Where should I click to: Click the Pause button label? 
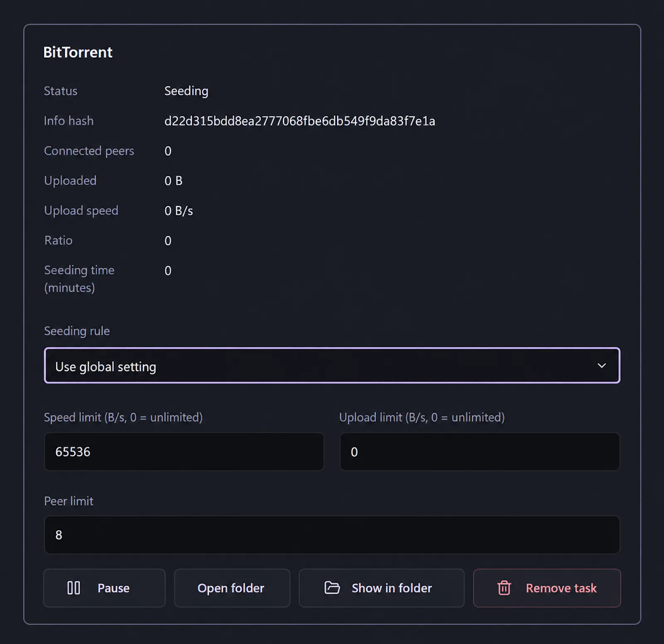click(114, 588)
